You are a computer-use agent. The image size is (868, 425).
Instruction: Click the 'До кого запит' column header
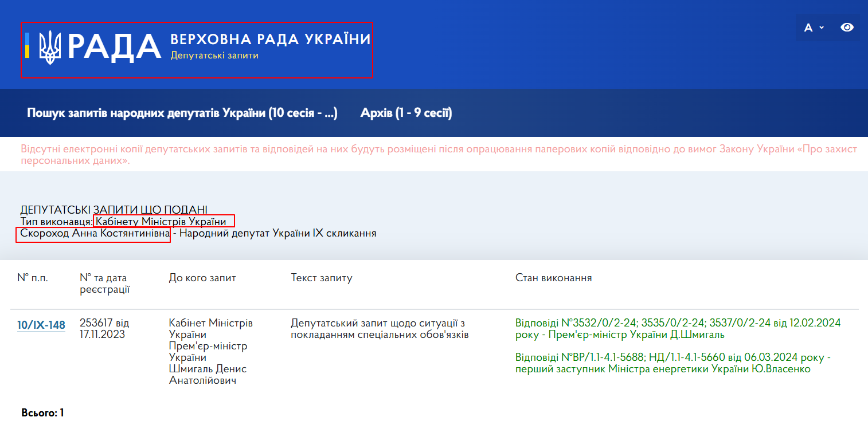[x=202, y=278]
